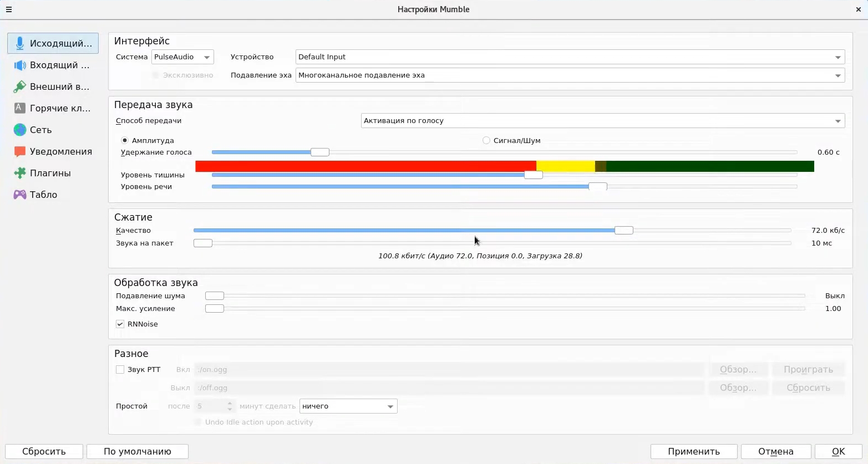
Task: Open the Способ передачи dropdown
Action: (603, 121)
